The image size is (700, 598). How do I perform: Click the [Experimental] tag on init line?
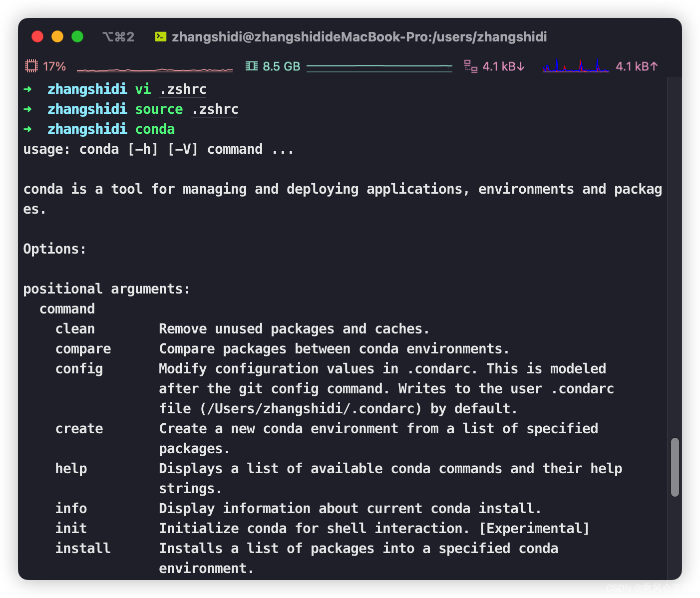[x=534, y=529]
